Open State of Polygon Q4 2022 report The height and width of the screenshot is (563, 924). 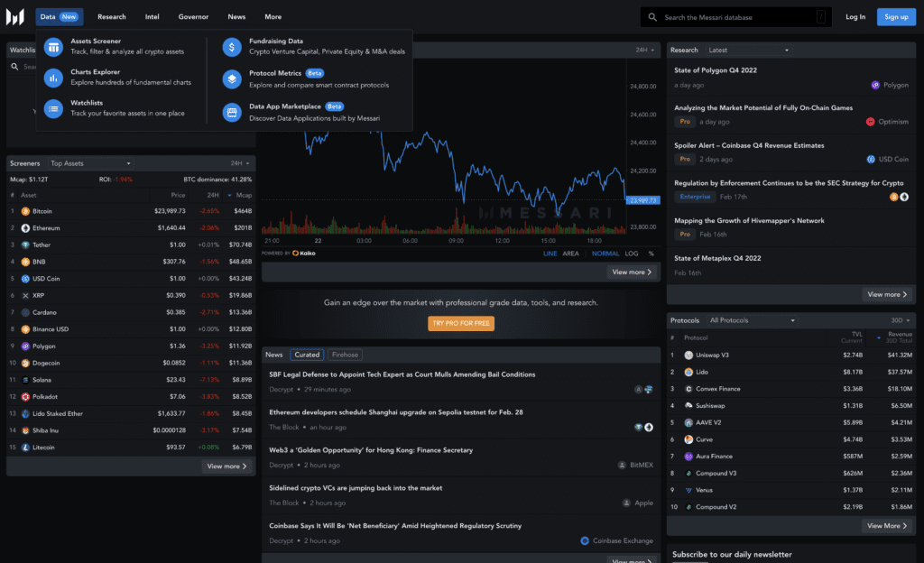point(716,70)
